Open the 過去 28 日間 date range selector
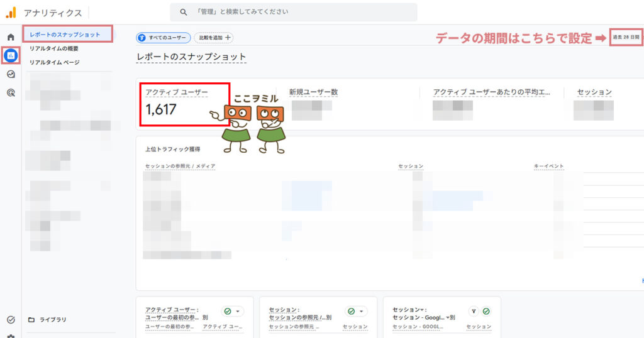The image size is (644, 338). [626, 37]
